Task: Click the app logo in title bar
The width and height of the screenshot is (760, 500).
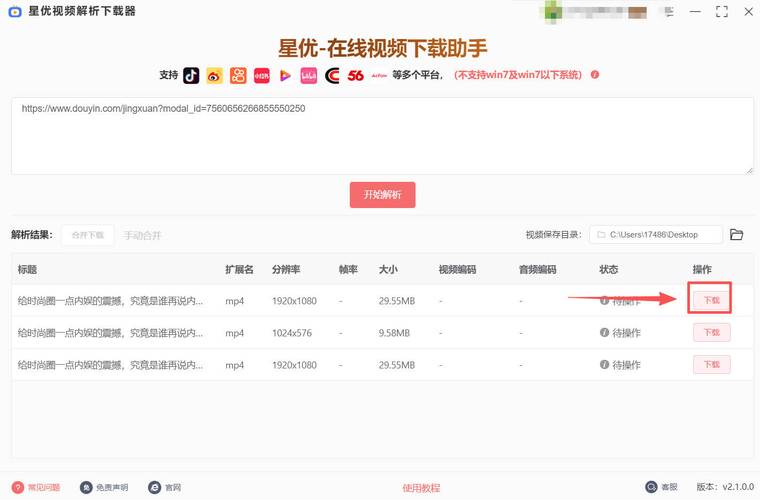Action: click(x=15, y=12)
